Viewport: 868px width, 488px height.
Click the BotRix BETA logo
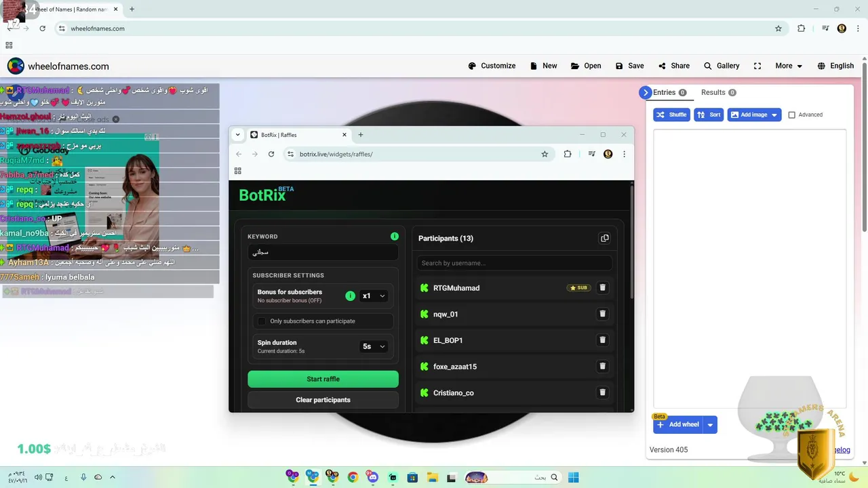[x=267, y=195]
